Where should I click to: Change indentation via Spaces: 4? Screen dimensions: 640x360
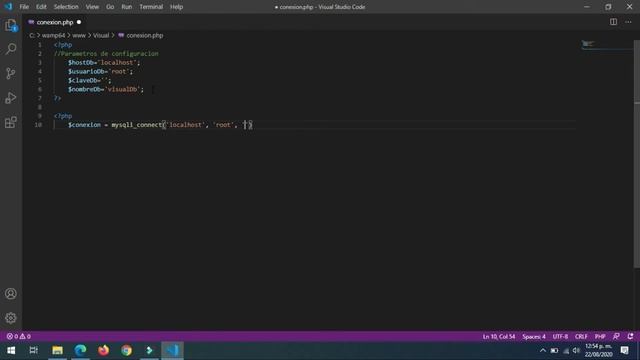pyautogui.click(x=534, y=336)
